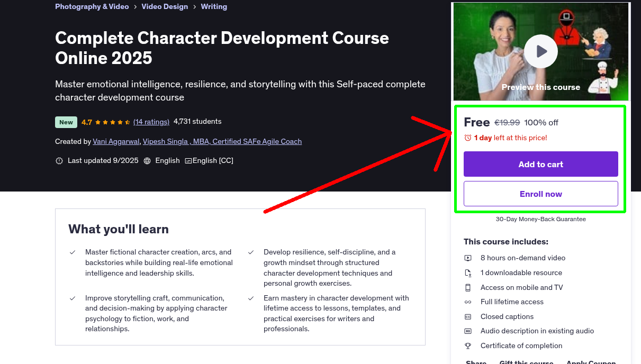Click the course title Complete Character Development Course
The height and width of the screenshot is (364, 641).
pyautogui.click(x=222, y=48)
